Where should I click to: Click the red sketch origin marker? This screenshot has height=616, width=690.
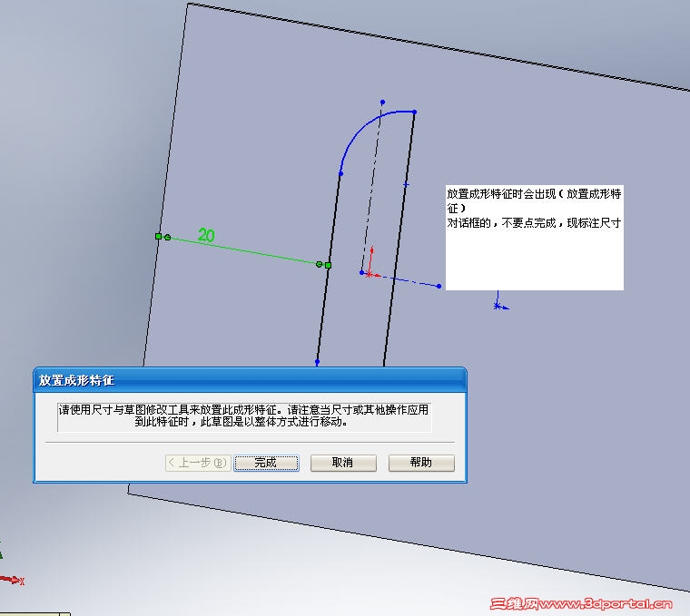pyautogui.click(x=370, y=274)
